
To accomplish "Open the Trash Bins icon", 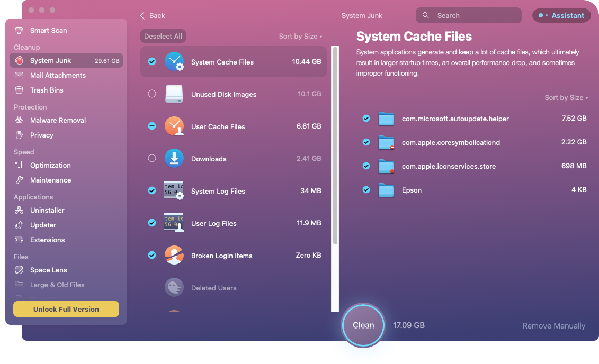I will click(x=19, y=90).
